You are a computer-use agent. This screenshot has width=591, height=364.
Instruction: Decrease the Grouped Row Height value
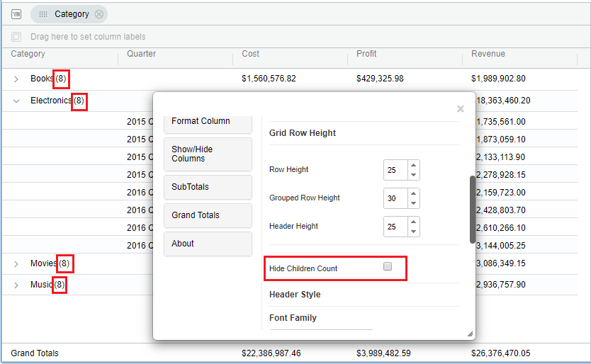[414, 203]
